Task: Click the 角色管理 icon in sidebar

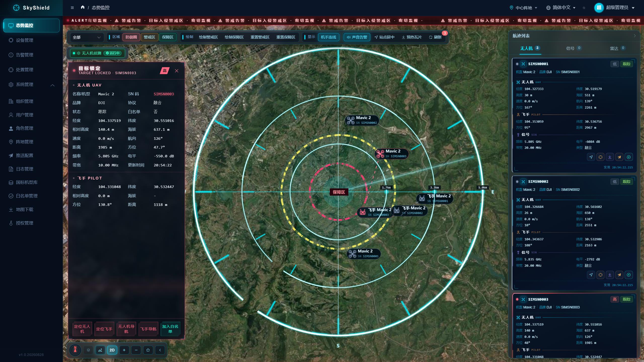Action: 11,128
